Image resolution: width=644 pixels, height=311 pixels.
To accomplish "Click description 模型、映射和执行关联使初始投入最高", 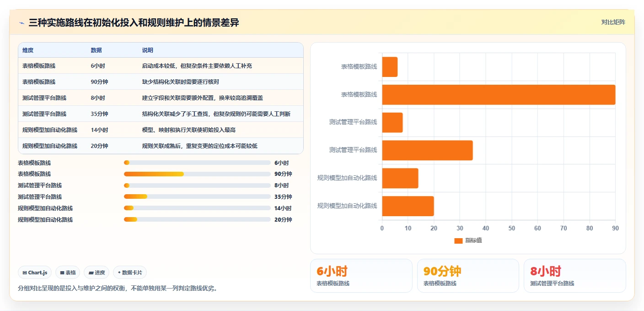I will [189, 130].
